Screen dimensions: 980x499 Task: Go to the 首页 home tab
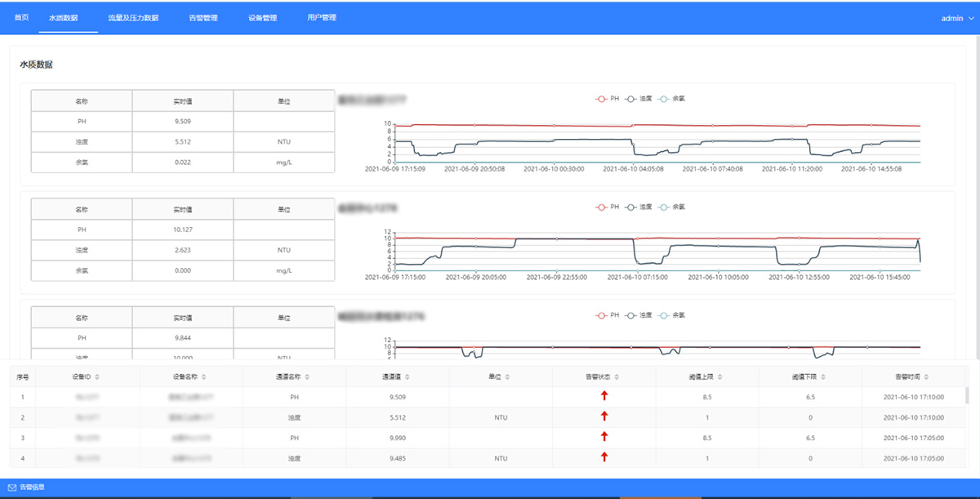point(22,18)
